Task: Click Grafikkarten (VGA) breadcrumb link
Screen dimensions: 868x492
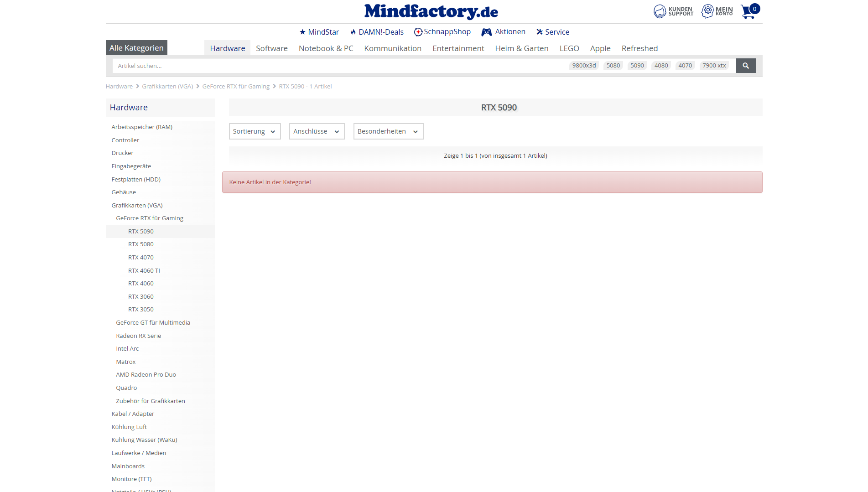Action: (167, 87)
